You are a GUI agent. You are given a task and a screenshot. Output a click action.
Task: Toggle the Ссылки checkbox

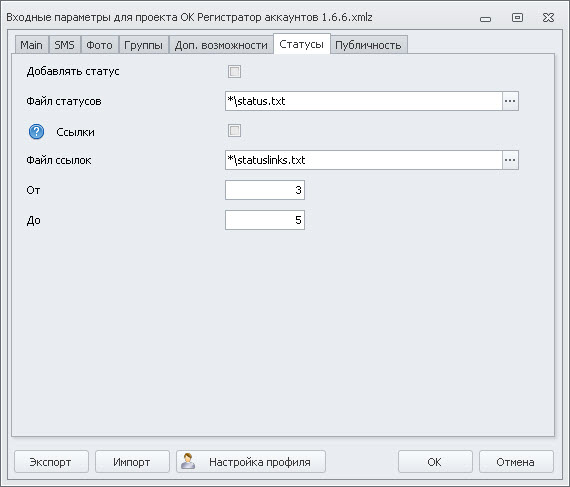click(x=234, y=130)
